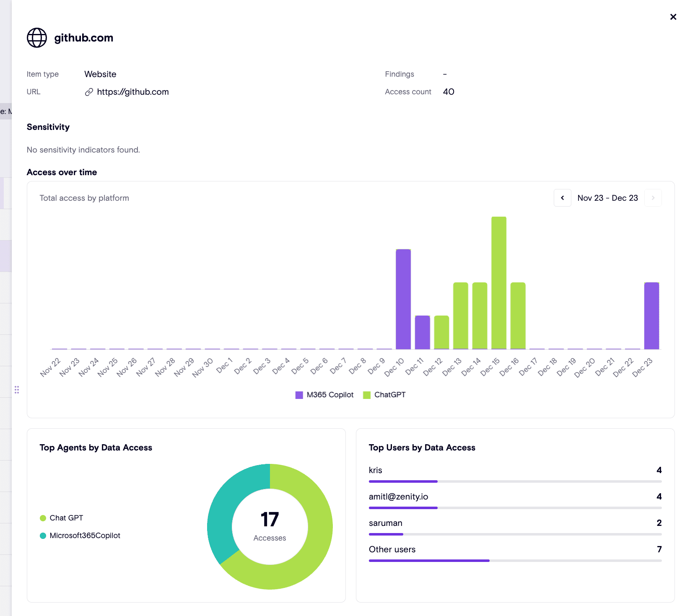690x616 pixels.
Task: Click the Dec 15 ChatGPT bar
Action: 499,283
